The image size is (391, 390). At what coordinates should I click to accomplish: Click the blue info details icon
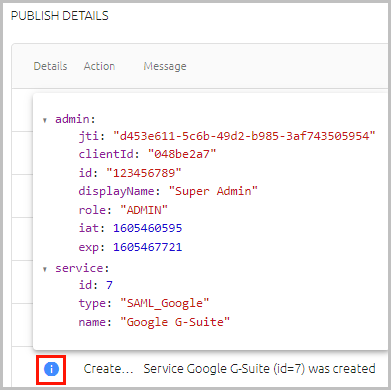point(51,369)
